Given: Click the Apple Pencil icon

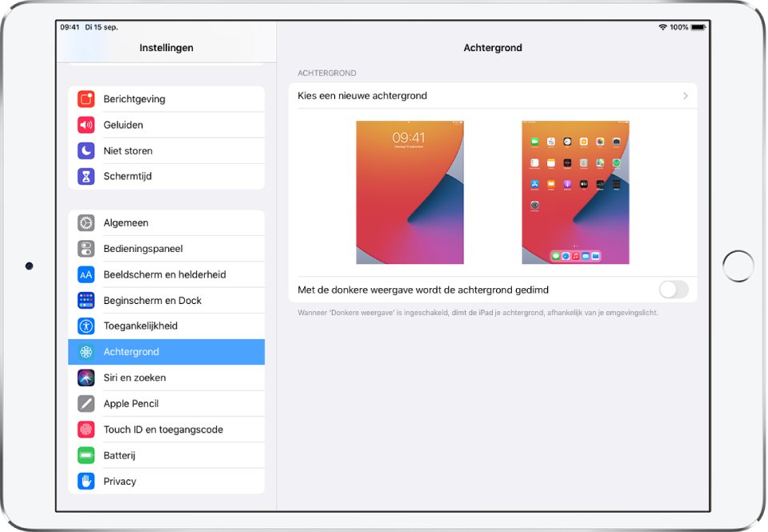Looking at the screenshot, I should (x=86, y=403).
